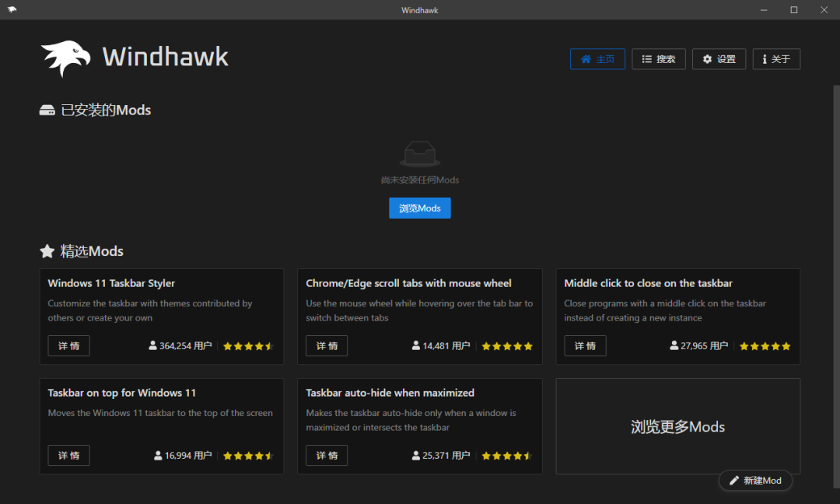Click the Middle click to close description
The width and height of the screenshot is (840, 504).
(665, 310)
